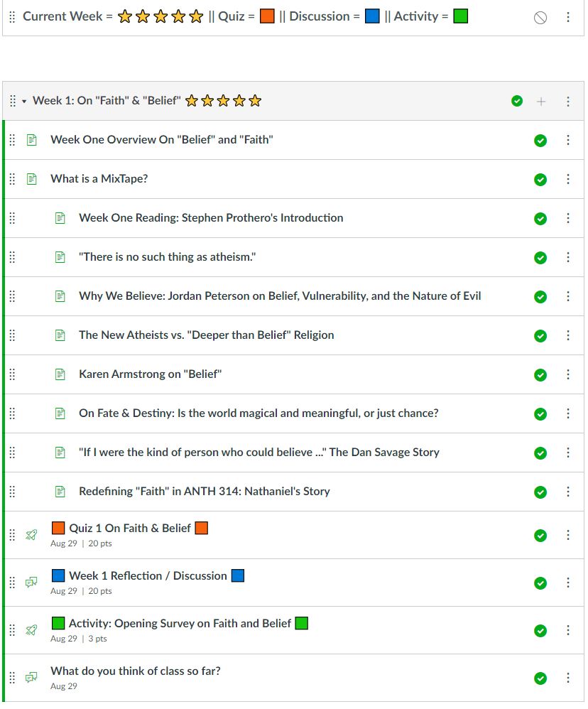Open The New Atheists vs. Deeper than Belief page
This screenshot has height=709, width=588.
tap(207, 335)
